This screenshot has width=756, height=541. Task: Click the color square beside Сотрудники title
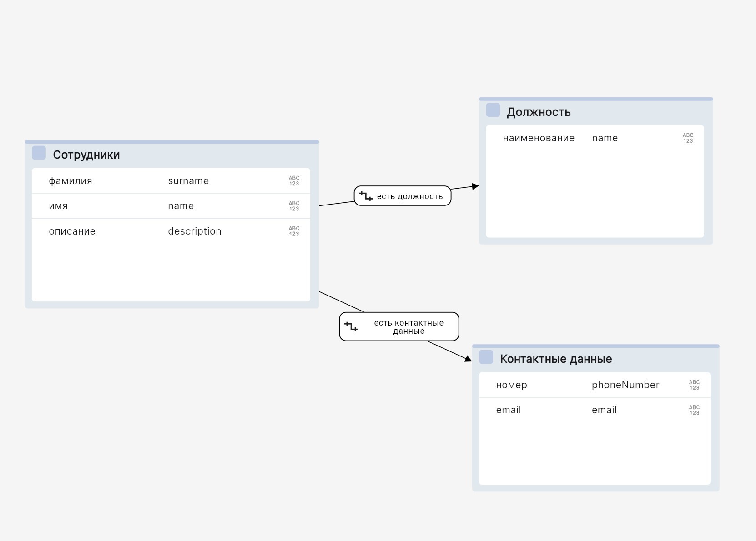click(x=39, y=153)
